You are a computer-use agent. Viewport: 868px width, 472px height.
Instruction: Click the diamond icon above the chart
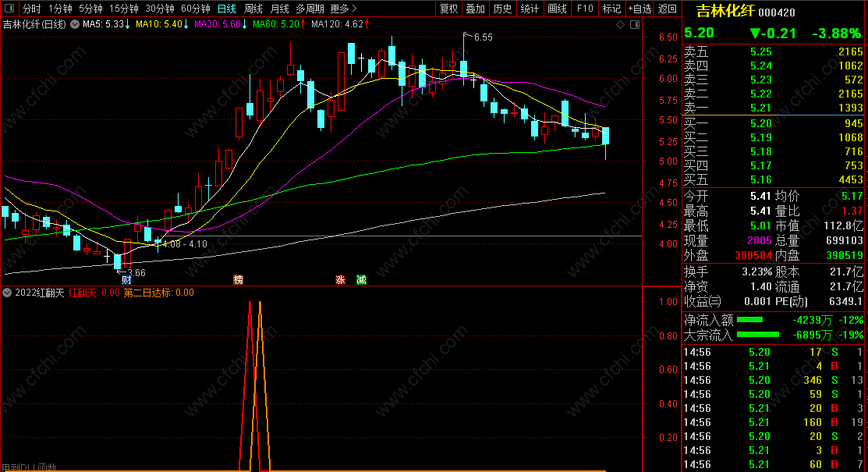[x=620, y=24]
